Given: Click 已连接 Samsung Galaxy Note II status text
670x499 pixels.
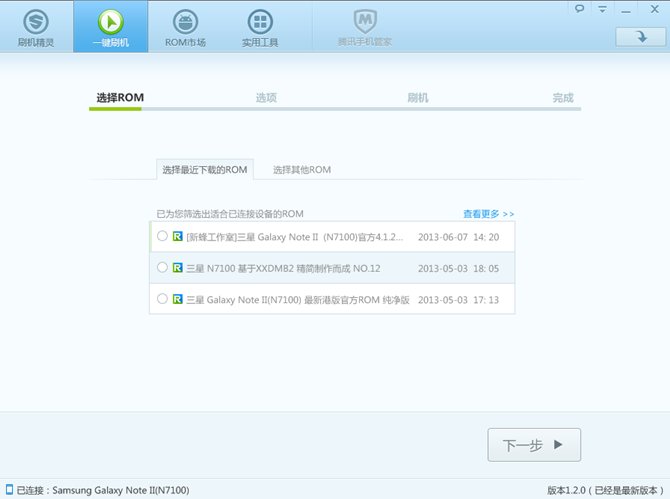Looking at the screenshot, I should coord(103,490).
